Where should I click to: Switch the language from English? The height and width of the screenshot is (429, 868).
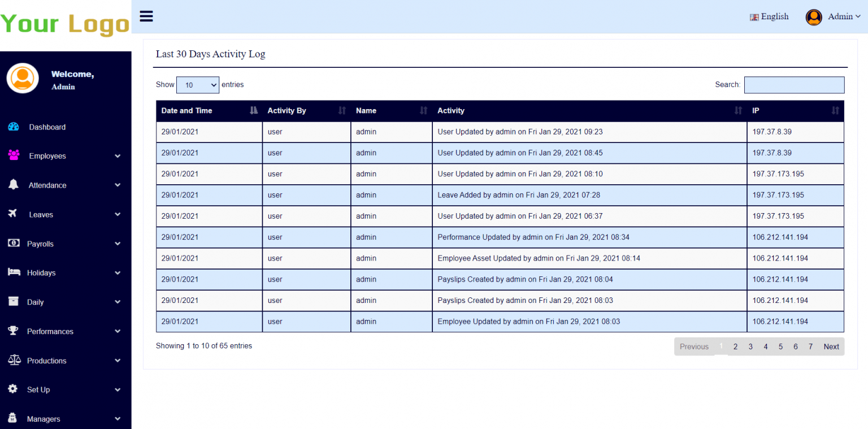(769, 16)
